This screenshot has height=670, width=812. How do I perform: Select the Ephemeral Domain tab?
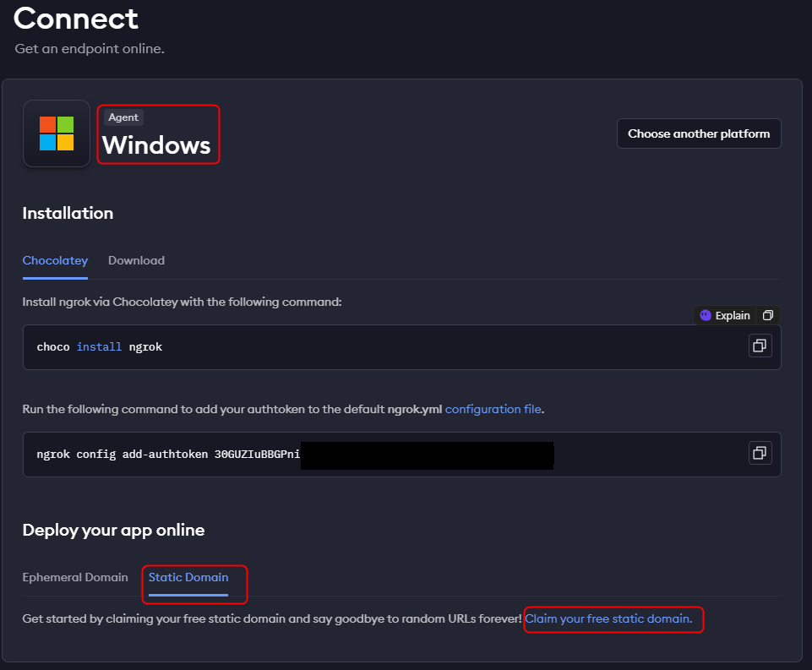click(x=75, y=577)
